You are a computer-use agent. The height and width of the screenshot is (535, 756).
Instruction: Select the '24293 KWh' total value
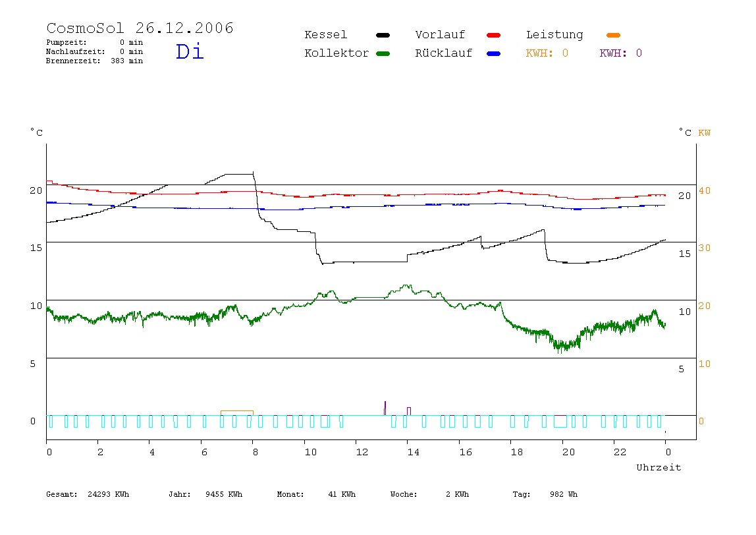[x=109, y=494]
